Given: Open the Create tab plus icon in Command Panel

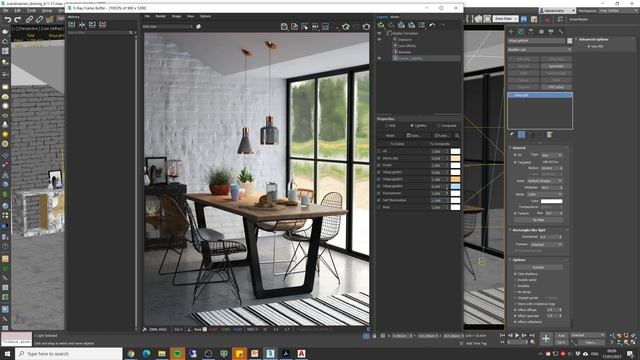Looking at the screenshot, I should [511, 31].
